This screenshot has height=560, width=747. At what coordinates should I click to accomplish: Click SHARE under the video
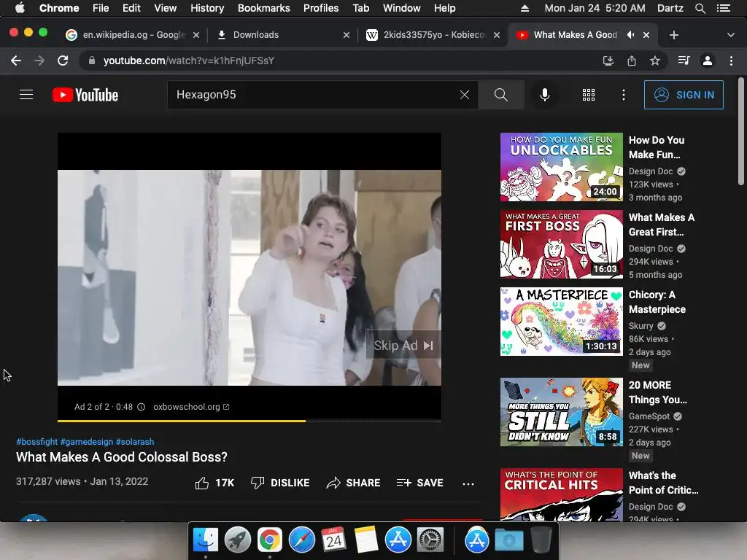(354, 483)
